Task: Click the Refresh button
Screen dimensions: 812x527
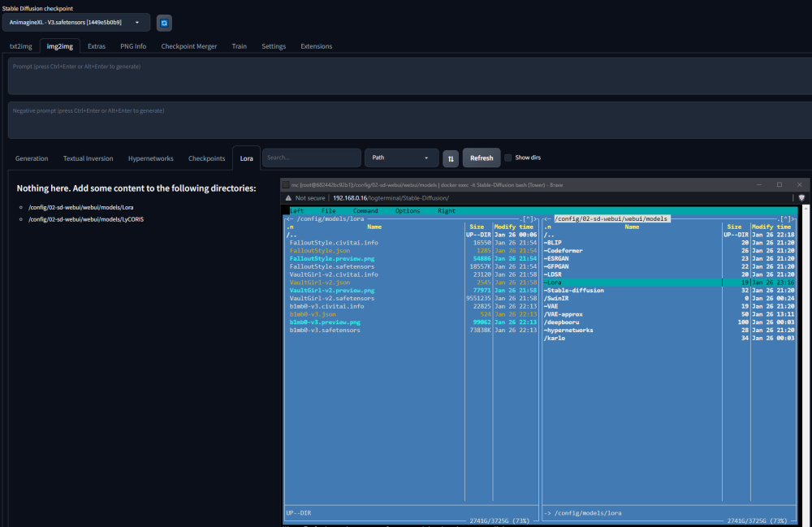Action: [x=482, y=158]
